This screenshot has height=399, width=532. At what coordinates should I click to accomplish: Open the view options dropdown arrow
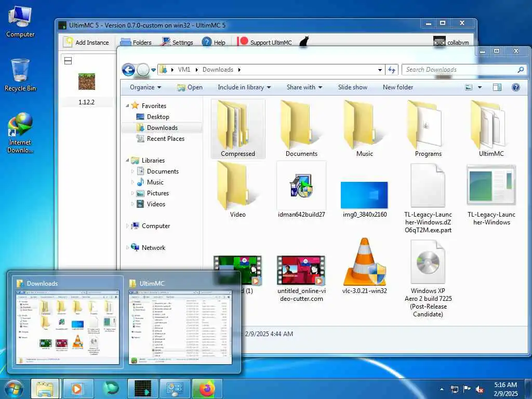click(480, 87)
